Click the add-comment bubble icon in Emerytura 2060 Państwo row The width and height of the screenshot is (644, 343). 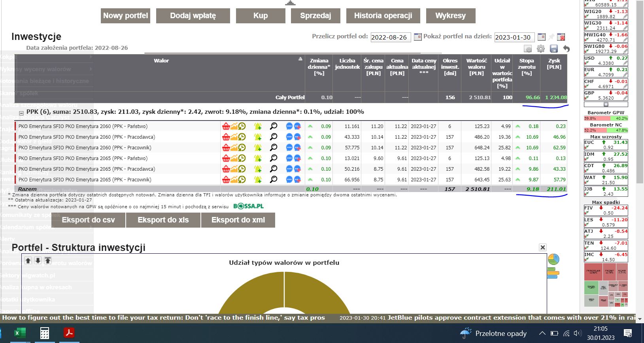[x=297, y=126]
